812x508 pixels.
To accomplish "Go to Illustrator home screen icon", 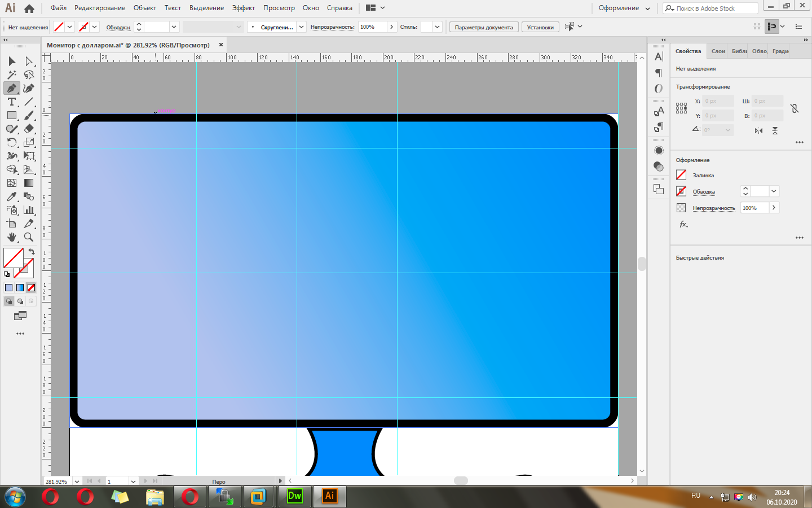I will click(29, 8).
